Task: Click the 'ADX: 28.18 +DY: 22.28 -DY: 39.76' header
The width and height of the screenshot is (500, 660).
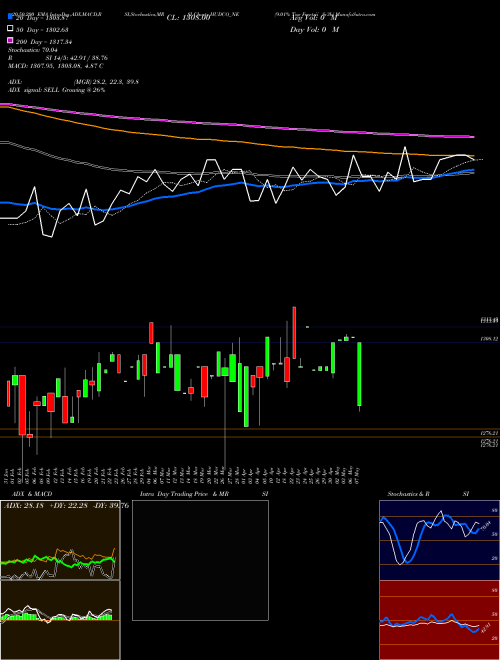Action: pos(66,506)
